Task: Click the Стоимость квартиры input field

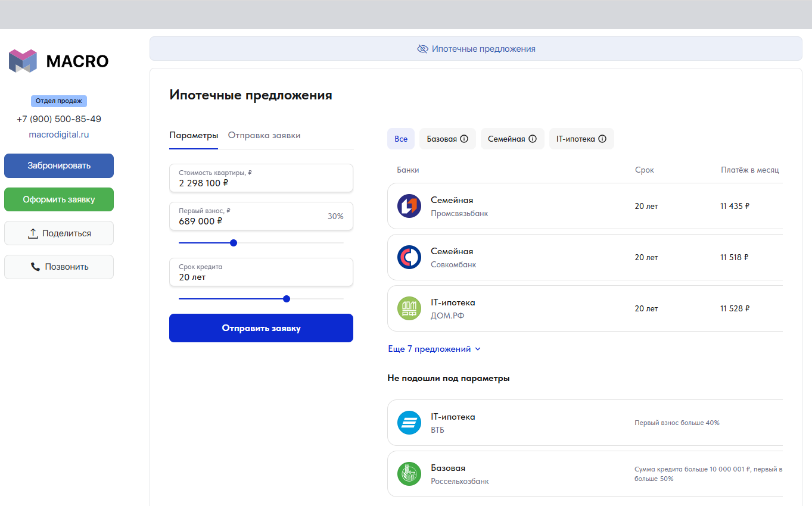Action: pyautogui.click(x=261, y=178)
